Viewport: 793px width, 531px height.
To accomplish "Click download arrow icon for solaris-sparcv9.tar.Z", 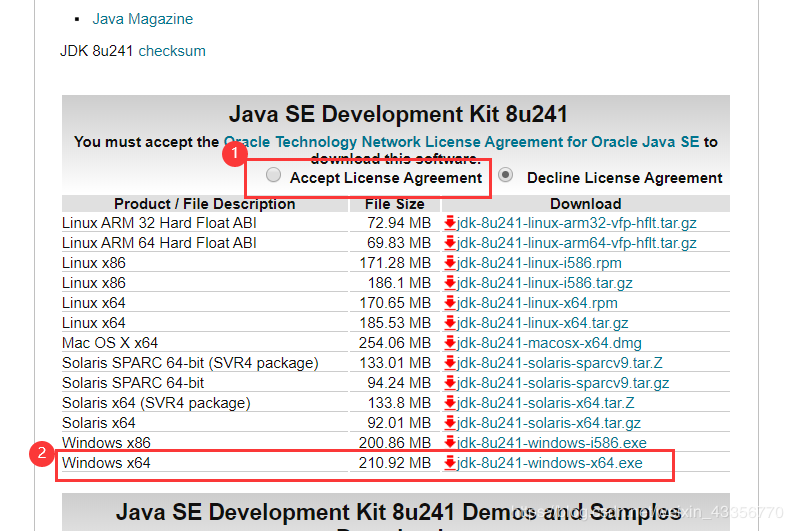I will (450, 363).
